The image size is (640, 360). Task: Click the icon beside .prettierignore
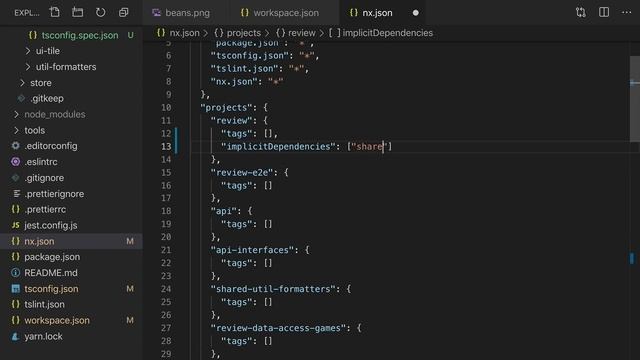[16, 193]
